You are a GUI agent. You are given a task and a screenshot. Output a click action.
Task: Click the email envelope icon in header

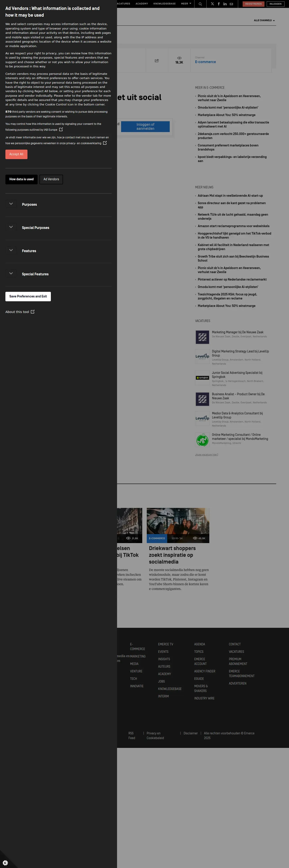click(231, 4)
